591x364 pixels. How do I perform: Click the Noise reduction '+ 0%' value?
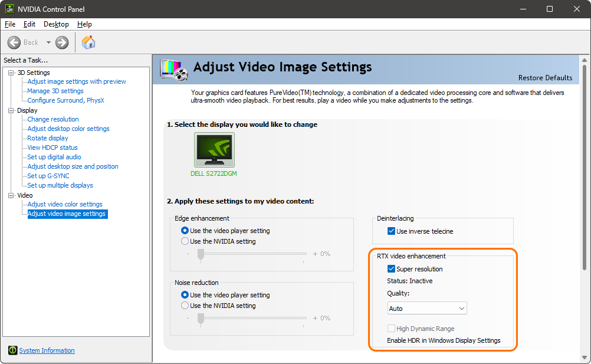coord(321,319)
